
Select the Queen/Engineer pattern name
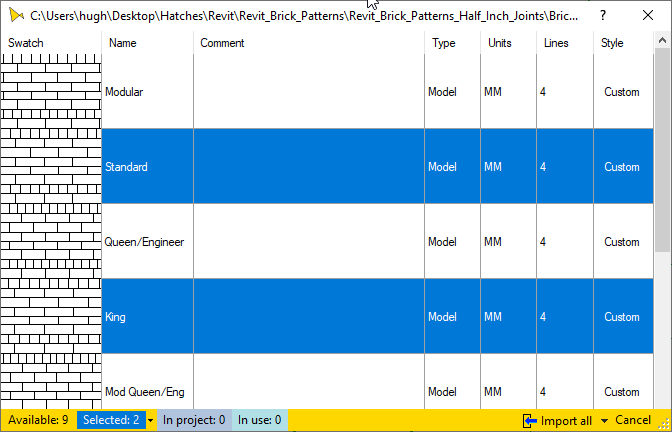(144, 242)
